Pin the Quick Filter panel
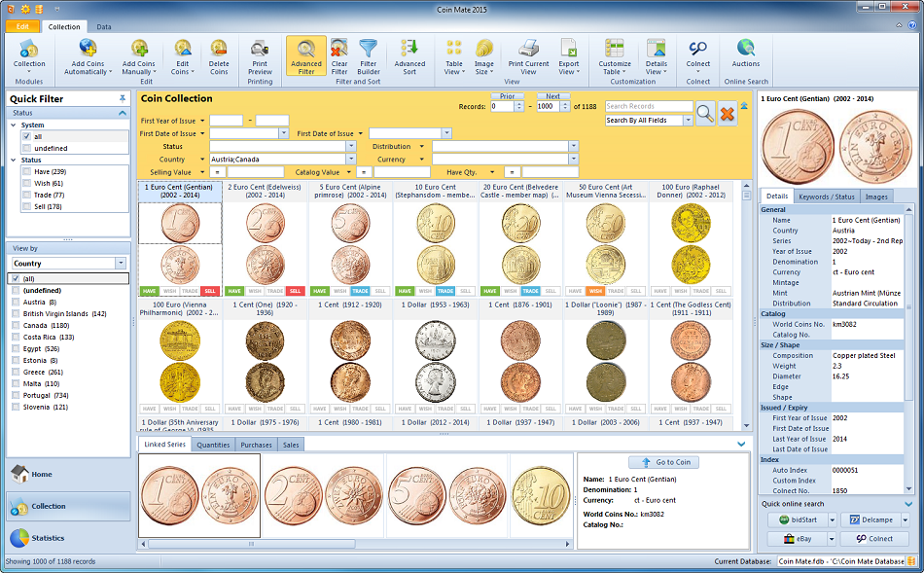The height and width of the screenshot is (573, 924). click(x=123, y=98)
